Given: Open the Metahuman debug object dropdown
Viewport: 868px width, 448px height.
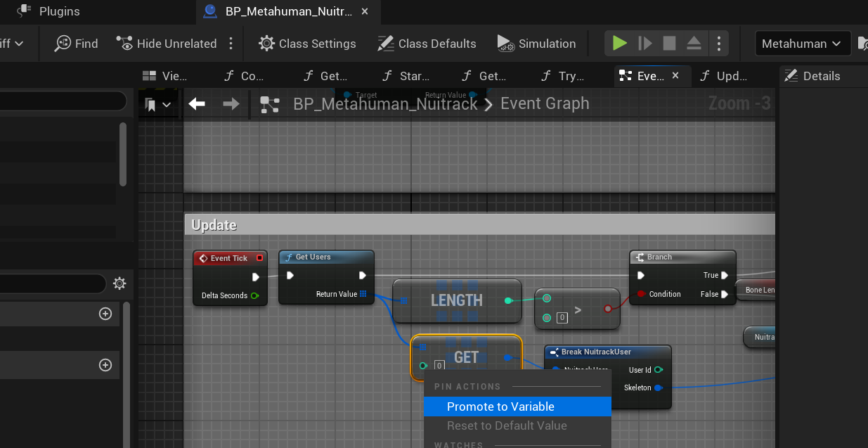Looking at the screenshot, I should pos(803,44).
